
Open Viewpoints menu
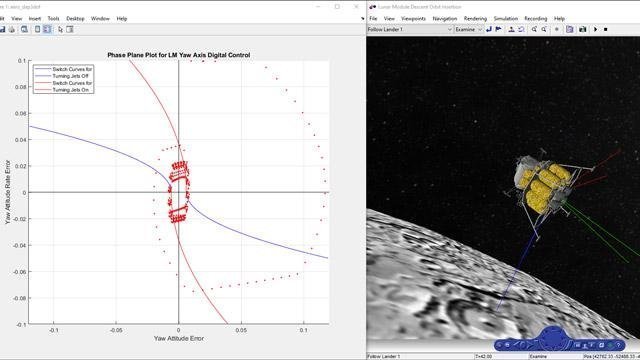413,18
